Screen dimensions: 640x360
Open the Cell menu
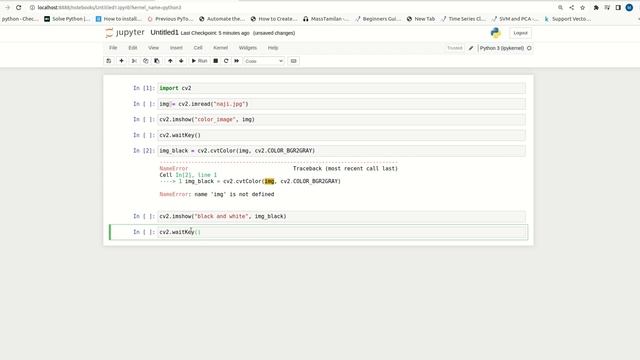click(198, 48)
